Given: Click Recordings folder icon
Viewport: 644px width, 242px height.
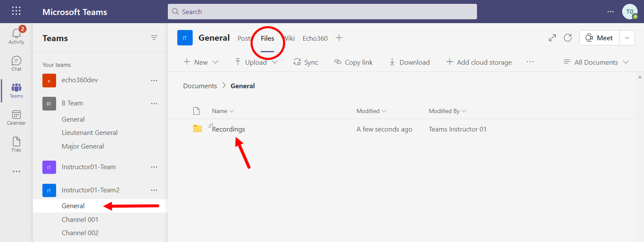Looking at the screenshot, I should (x=197, y=128).
